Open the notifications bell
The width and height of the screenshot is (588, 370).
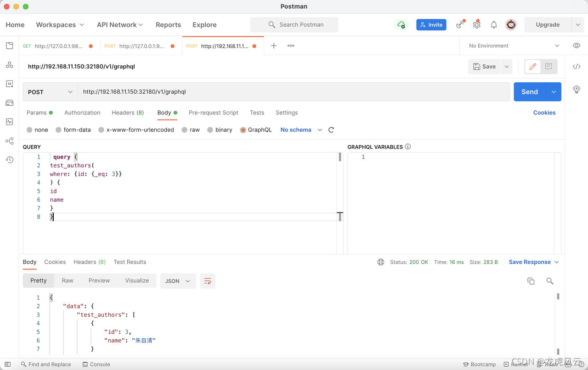[x=494, y=25]
